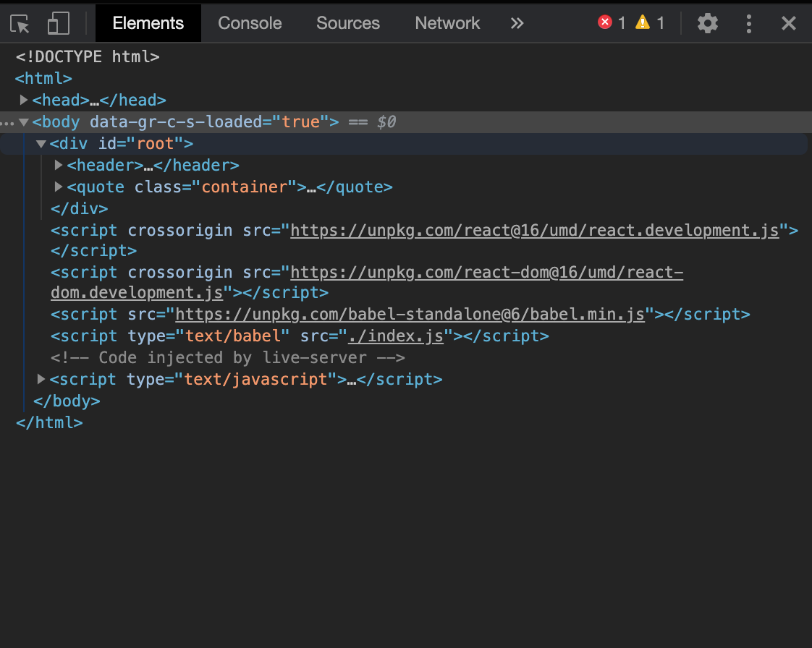Screen dimensions: 812x648
Task: Click the red error count icon
Action: click(605, 22)
